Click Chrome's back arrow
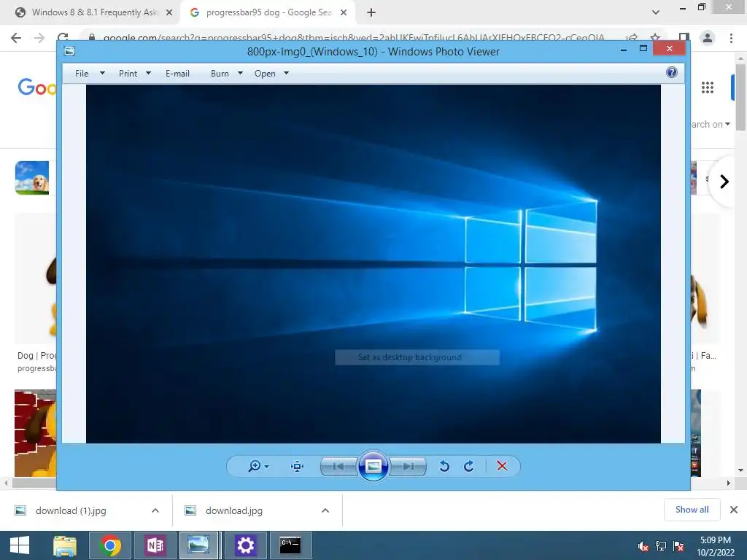This screenshot has height=560, width=747. point(16,38)
